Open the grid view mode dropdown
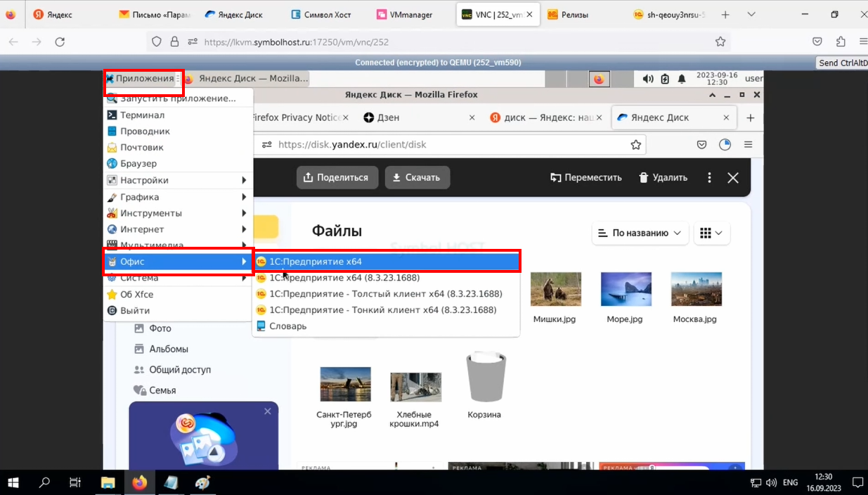 coord(712,233)
